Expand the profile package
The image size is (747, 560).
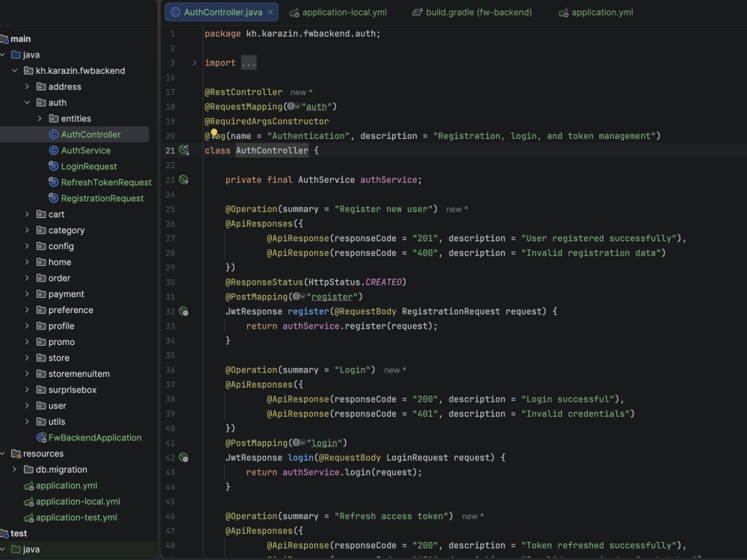coord(27,326)
